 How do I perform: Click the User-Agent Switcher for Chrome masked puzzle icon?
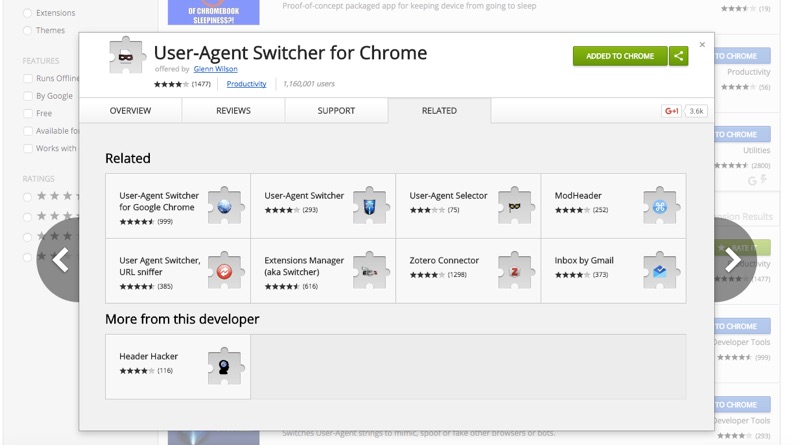click(126, 56)
